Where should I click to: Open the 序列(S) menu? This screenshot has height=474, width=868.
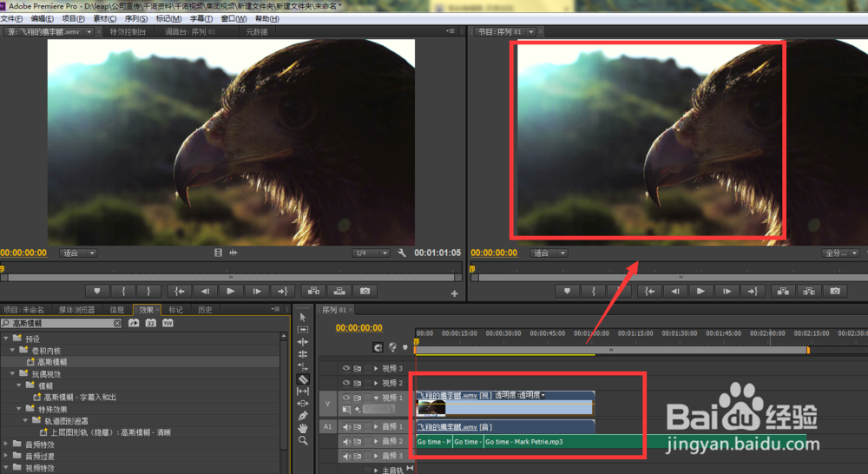pos(136,19)
